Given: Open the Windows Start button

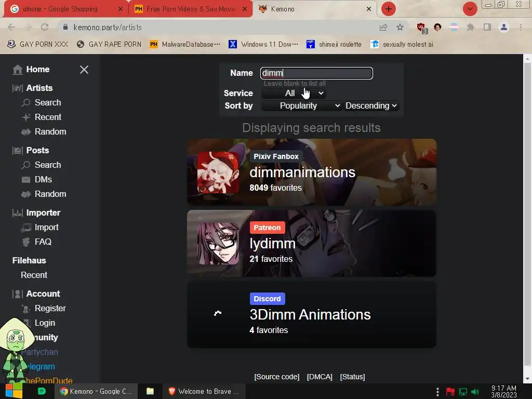Looking at the screenshot, I should tap(14, 391).
